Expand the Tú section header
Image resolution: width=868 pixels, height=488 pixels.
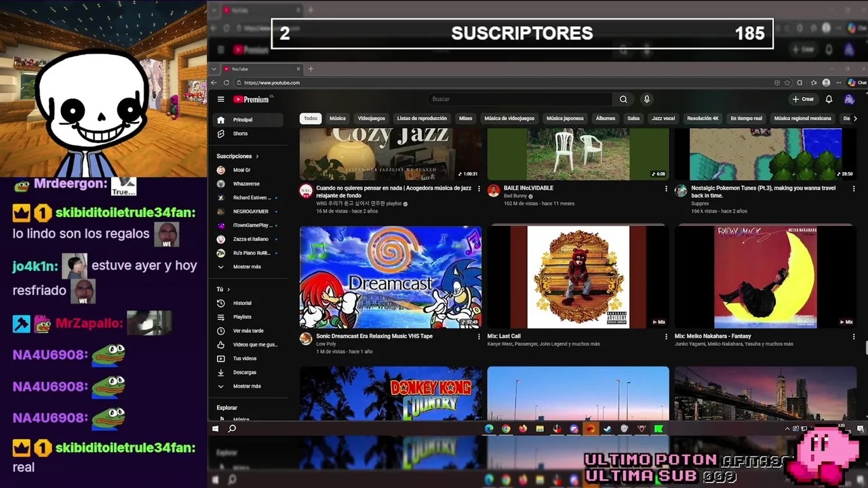click(223, 289)
